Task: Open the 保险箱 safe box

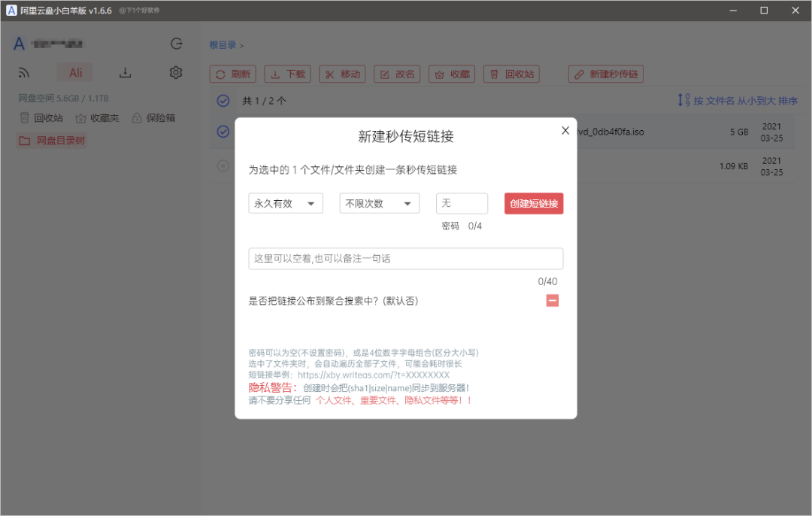Action: pos(154,118)
